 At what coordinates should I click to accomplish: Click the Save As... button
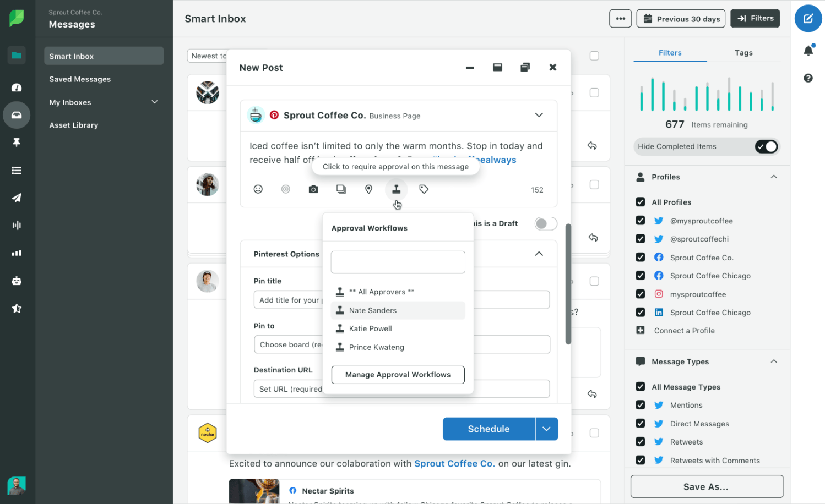point(706,486)
